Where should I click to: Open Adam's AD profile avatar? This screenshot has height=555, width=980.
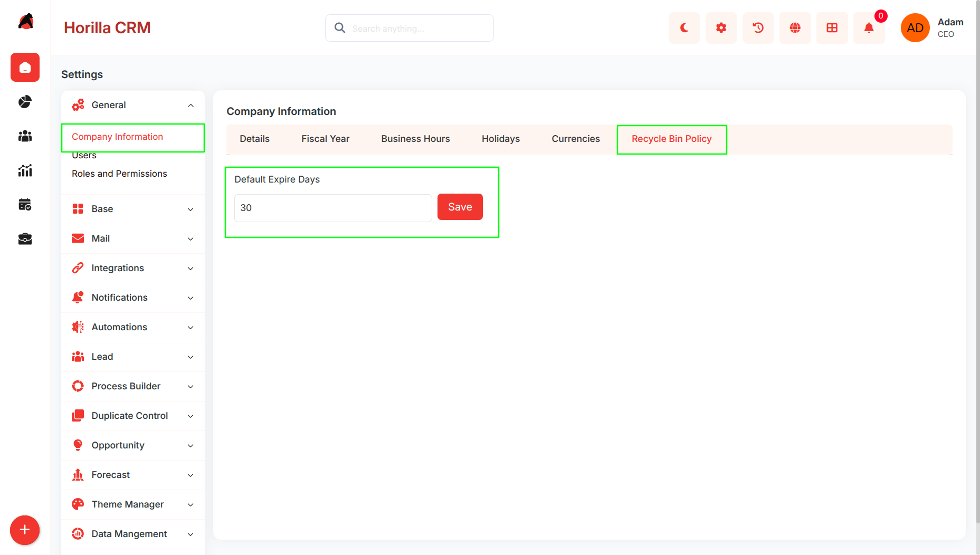pos(915,28)
